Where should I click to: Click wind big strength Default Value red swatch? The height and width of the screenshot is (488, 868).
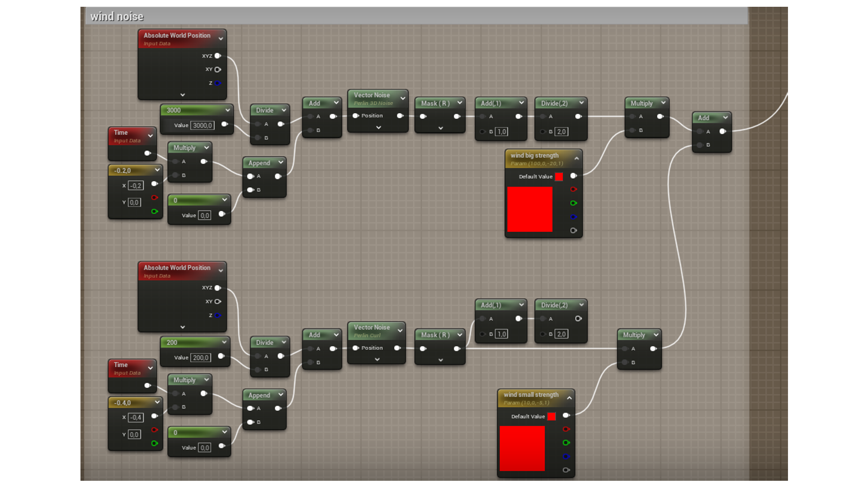click(x=559, y=177)
